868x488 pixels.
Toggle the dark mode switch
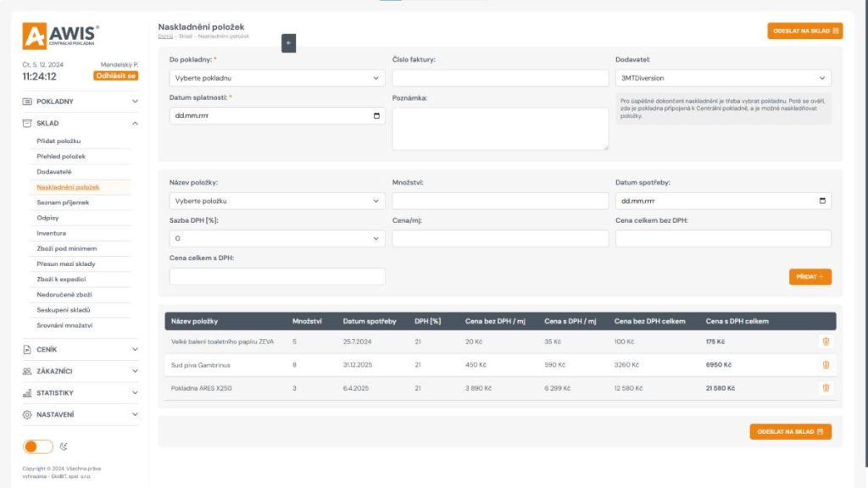(37, 446)
